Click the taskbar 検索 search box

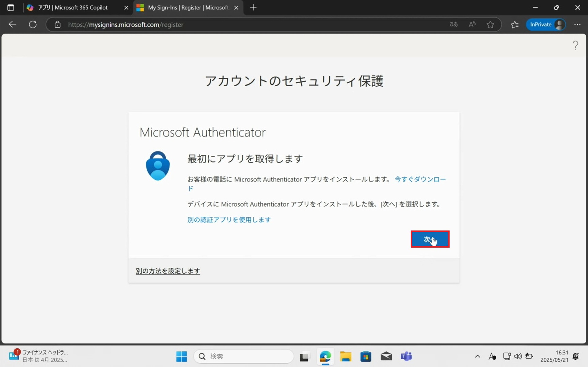(x=244, y=356)
